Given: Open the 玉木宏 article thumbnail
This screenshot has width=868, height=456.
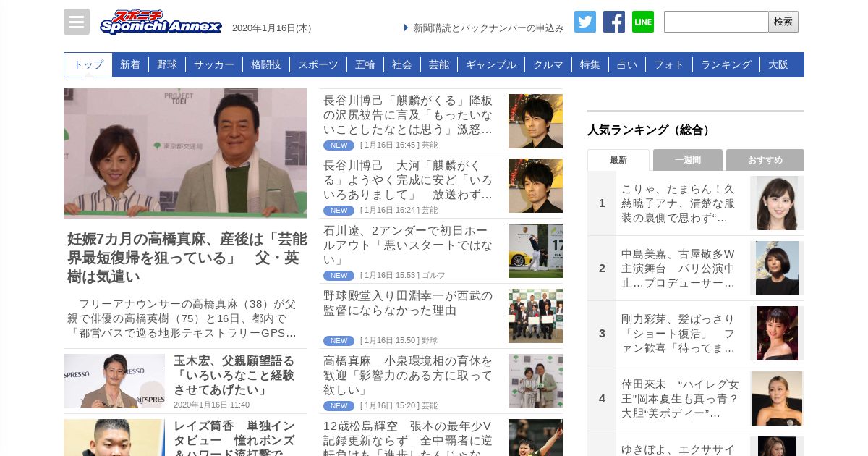Looking at the screenshot, I should pyautogui.click(x=114, y=381).
